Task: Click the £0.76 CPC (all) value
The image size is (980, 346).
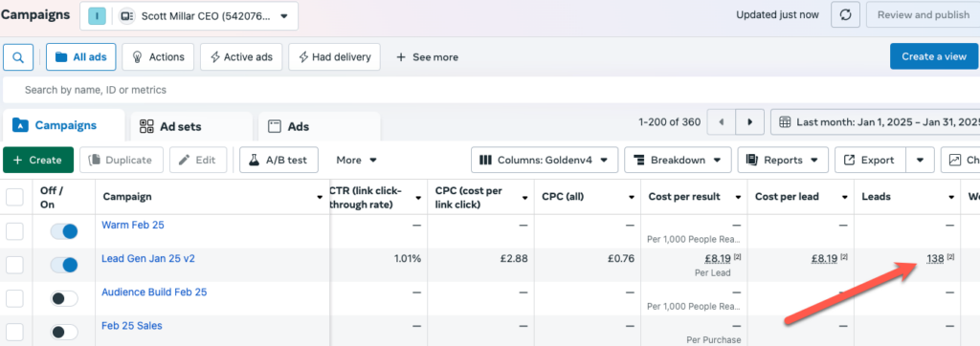Action: pos(620,259)
